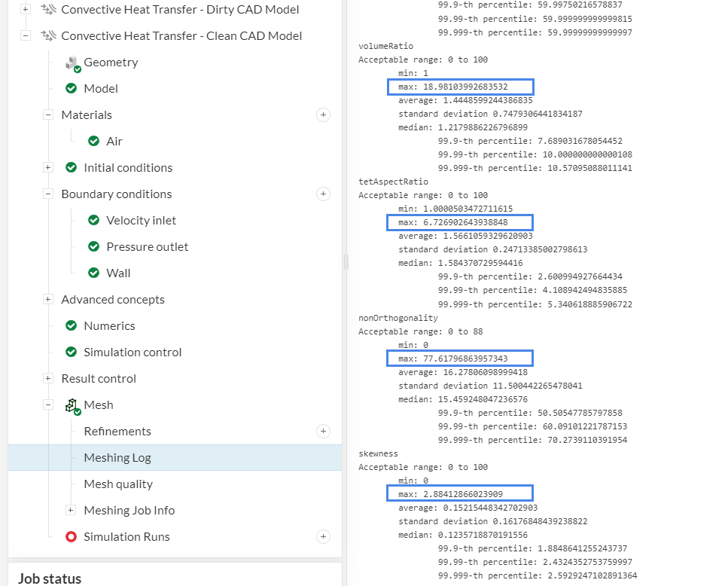
Task: Add a boundary condition with plus icon
Action: (323, 194)
